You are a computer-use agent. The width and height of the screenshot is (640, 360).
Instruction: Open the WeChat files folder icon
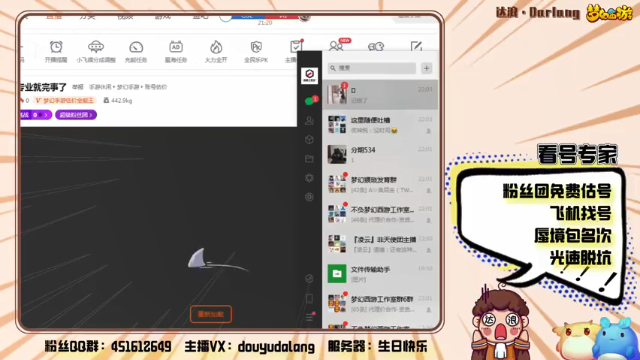click(x=309, y=158)
